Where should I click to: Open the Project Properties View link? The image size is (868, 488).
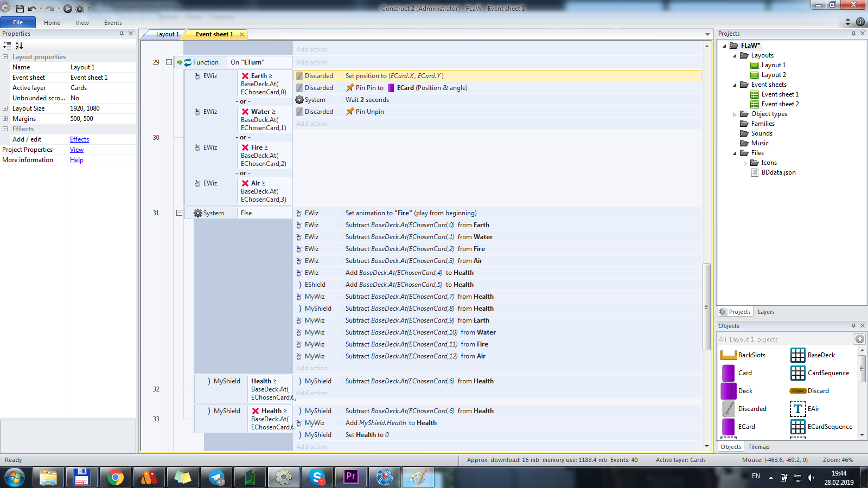pyautogui.click(x=76, y=150)
